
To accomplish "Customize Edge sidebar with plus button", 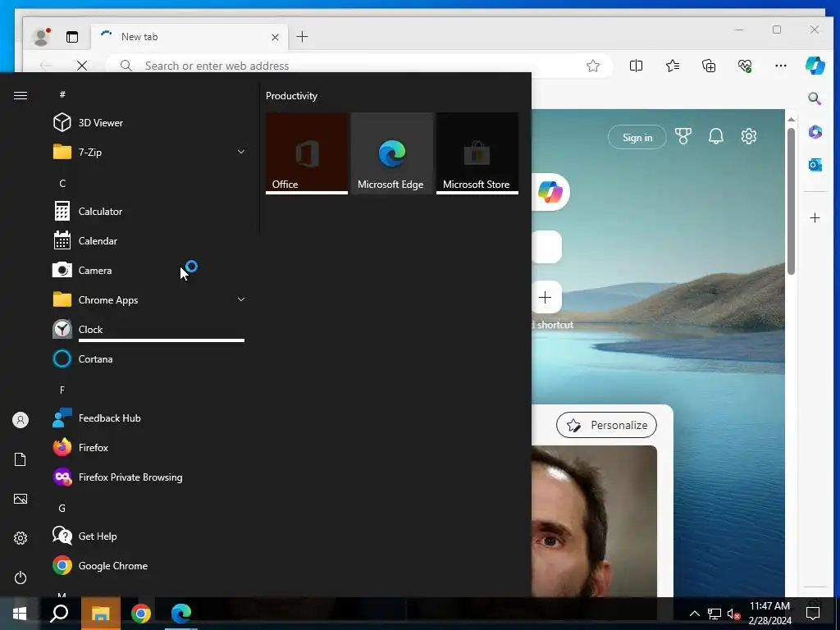I will 815,217.
